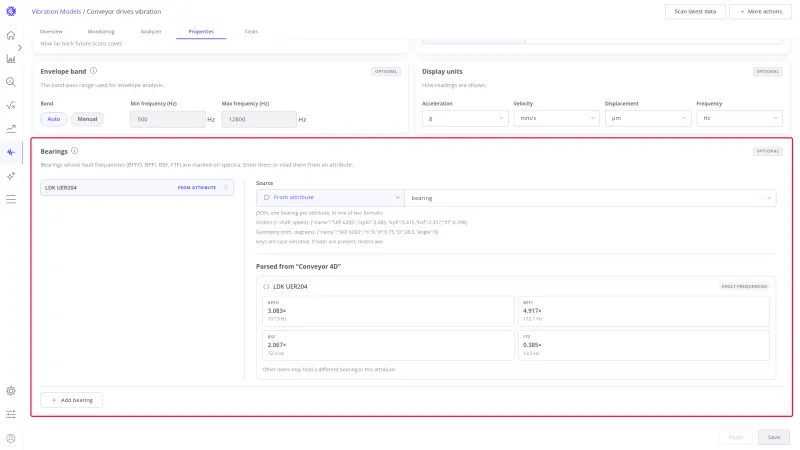Screen dimensions: 800x450
Task: Switch to the Tasks tab
Action: (251, 32)
